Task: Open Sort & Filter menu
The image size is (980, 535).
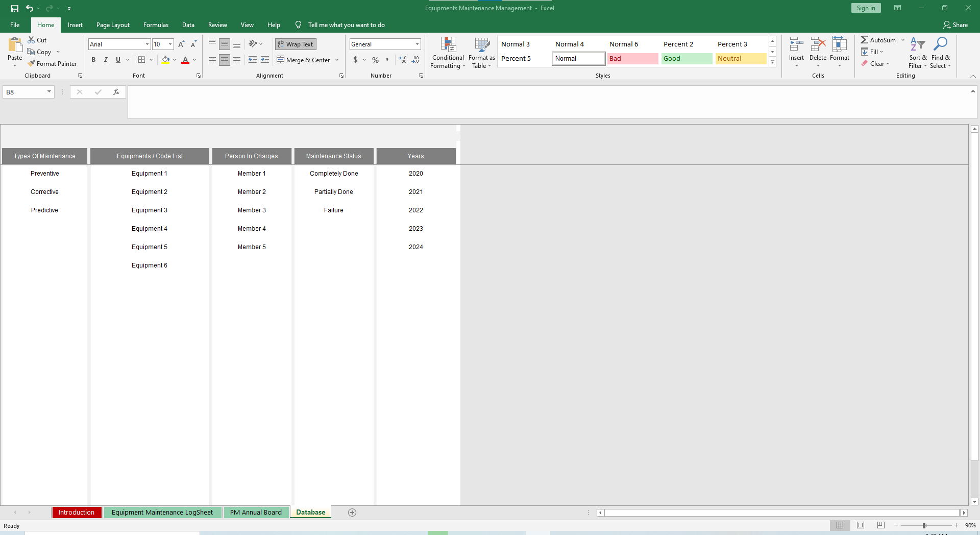Action: [x=918, y=53]
